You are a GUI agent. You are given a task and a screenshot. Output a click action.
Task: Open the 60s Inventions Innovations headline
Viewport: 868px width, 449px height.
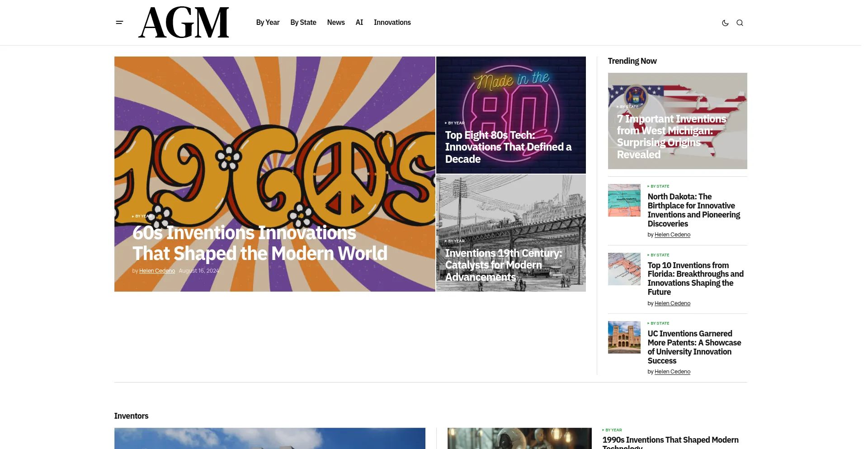(260, 243)
